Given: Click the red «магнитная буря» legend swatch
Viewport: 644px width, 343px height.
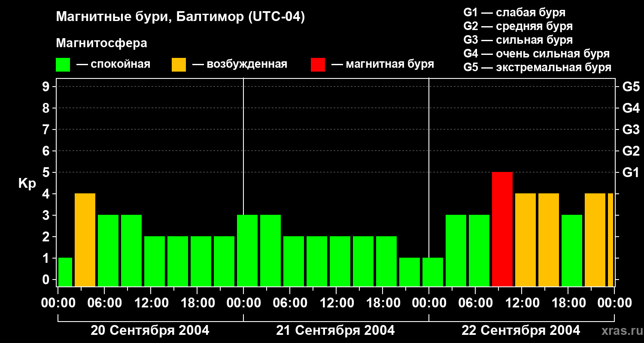Looking at the screenshot, I should pyautogui.click(x=318, y=65).
